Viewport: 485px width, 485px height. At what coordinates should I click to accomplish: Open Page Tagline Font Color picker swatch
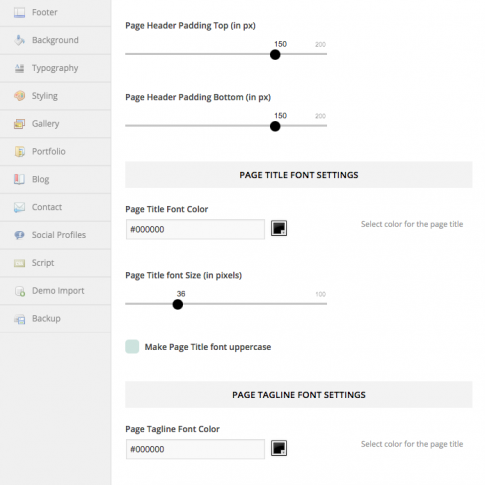click(x=279, y=448)
